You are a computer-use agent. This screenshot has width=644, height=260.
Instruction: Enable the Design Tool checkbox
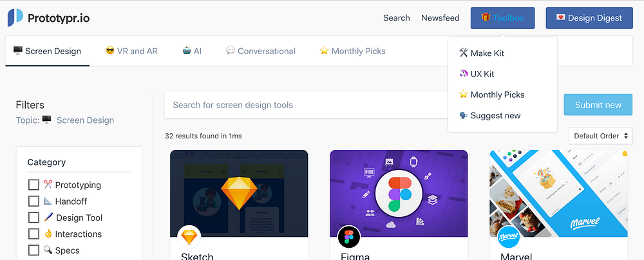tap(33, 218)
